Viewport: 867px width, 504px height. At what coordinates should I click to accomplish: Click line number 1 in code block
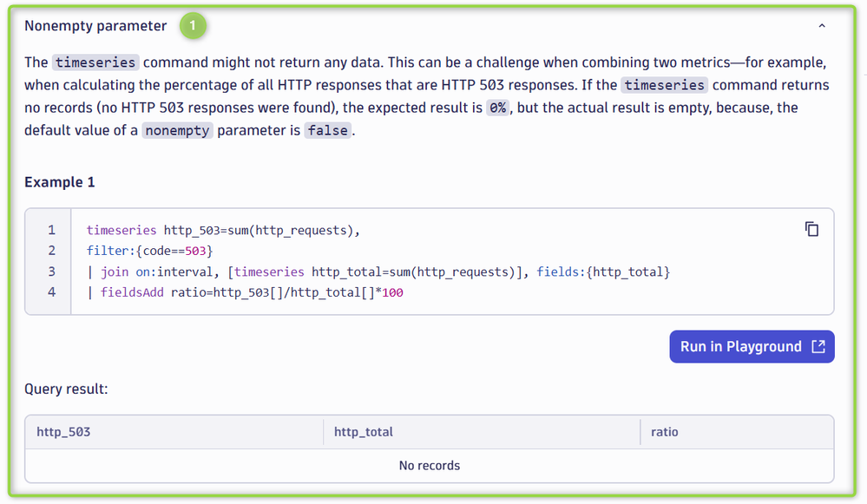pyautogui.click(x=51, y=230)
